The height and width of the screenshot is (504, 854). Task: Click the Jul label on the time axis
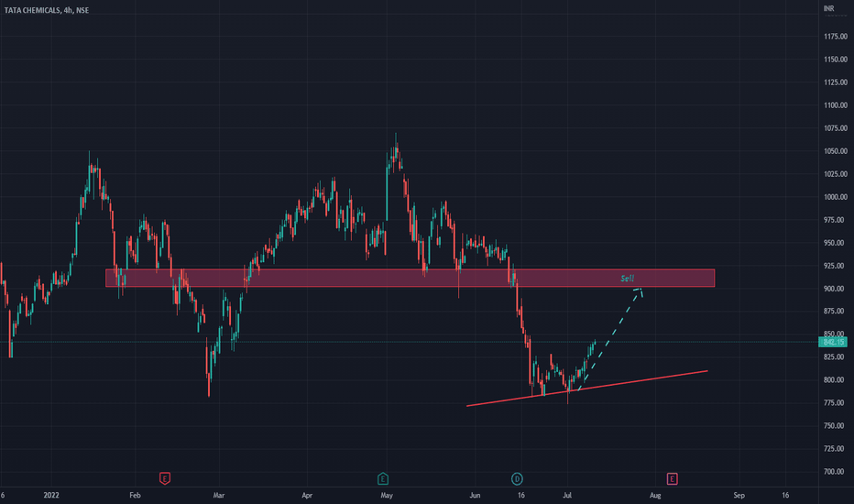tap(567, 495)
